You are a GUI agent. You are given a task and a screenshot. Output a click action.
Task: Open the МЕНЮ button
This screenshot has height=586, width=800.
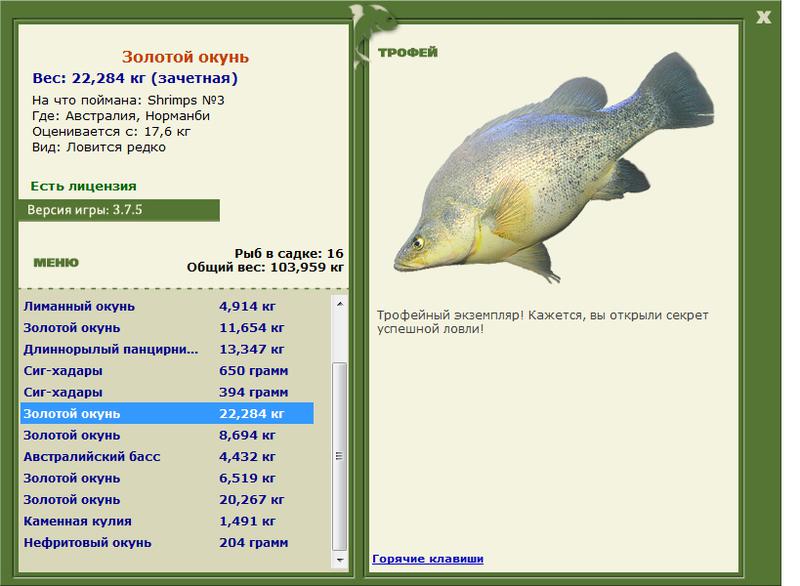tap(56, 263)
